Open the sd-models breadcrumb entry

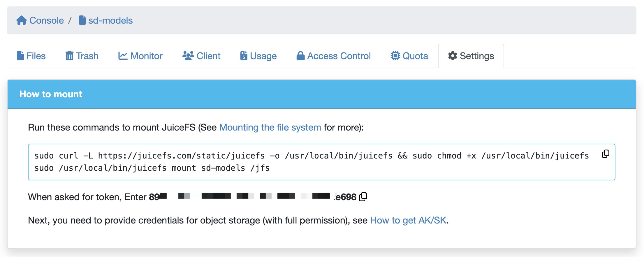click(x=110, y=20)
